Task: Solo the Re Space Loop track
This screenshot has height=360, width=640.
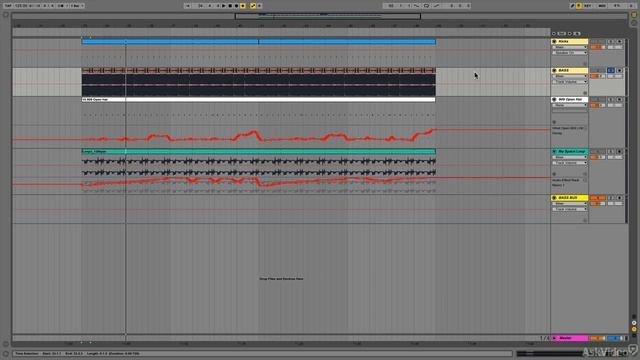Action: coord(611,151)
